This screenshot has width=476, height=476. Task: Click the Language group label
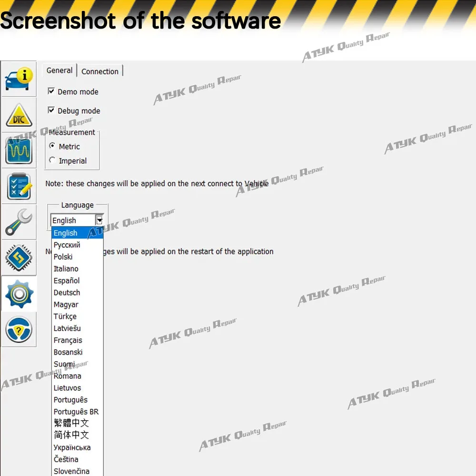tap(78, 205)
